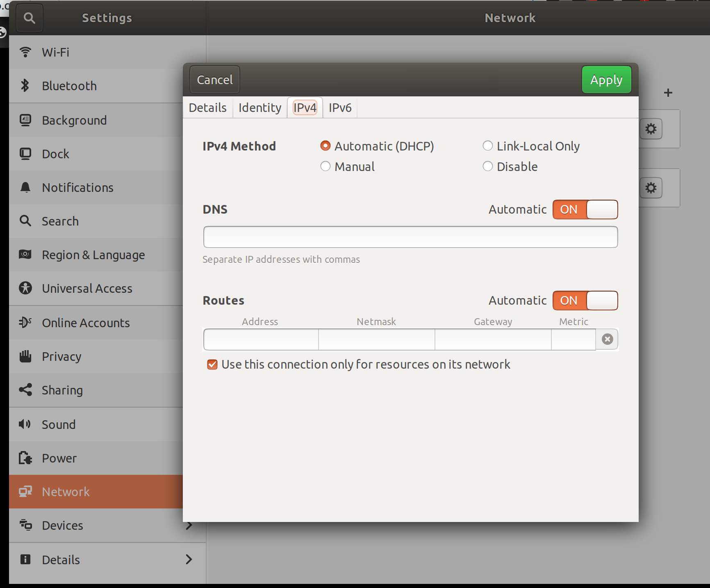This screenshot has height=588, width=710.
Task: Click the plus icon to add connection
Action: pyautogui.click(x=668, y=93)
